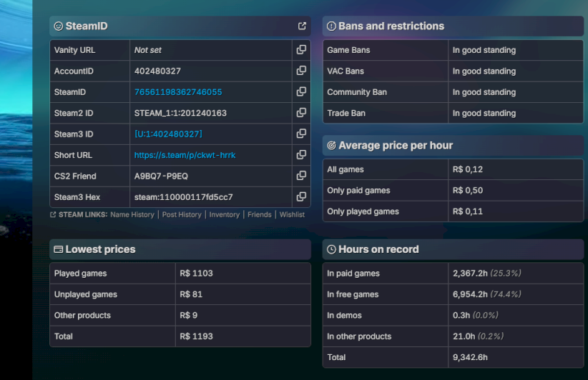The height and width of the screenshot is (380, 588).
Task: Click the 'Not set' Vanity URL value
Action: 148,50
